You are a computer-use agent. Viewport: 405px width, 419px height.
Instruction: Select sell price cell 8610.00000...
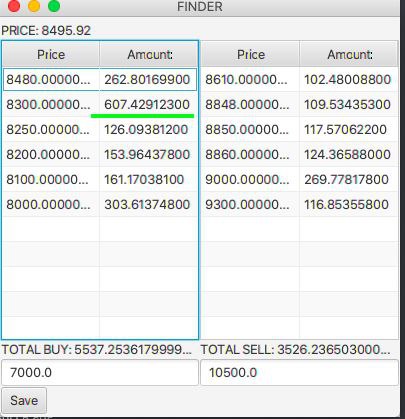pos(250,79)
